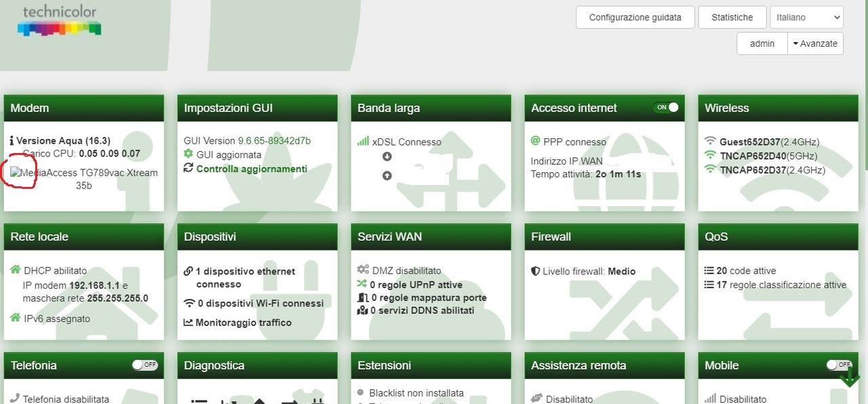Screen dimensions: 868x404
Task: Click the list icon beside 20 code attive
Action: (709, 270)
